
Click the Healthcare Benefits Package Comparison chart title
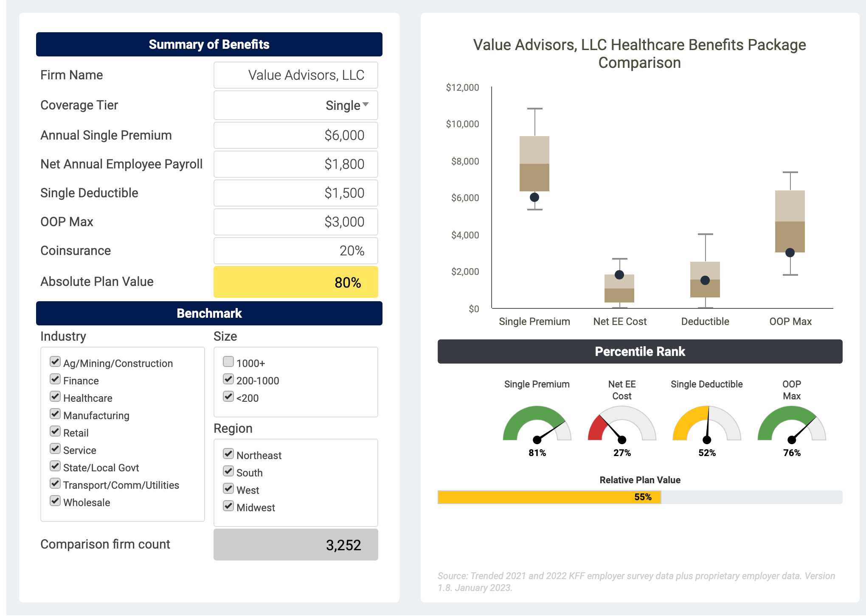pos(640,54)
